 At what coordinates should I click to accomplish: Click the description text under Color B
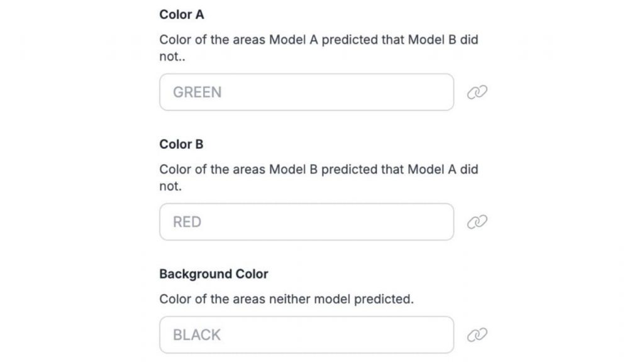(318, 170)
